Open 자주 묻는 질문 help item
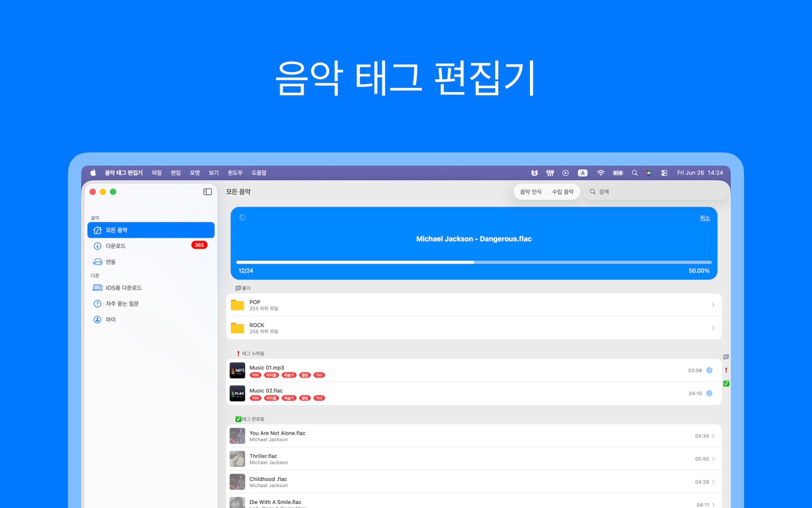The image size is (812, 508). 151,304
